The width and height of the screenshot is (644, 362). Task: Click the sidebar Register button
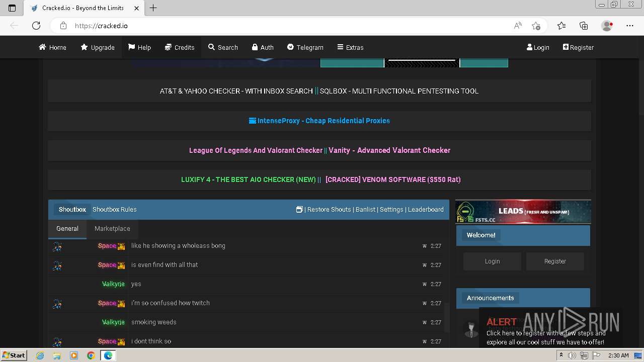point(555,261)
